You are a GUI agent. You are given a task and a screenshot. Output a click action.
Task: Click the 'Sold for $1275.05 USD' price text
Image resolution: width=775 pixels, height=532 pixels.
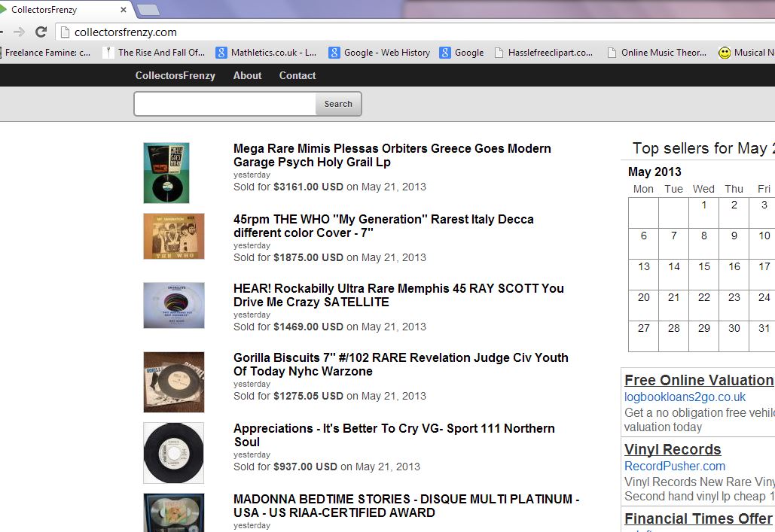[288, 396]
